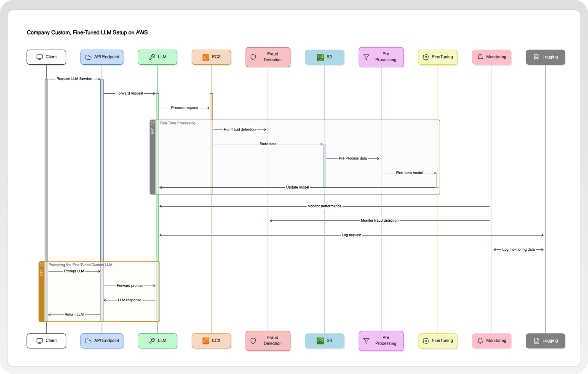588x374 pixels.
Task: Select the funnel icon in the top Pre Processing box
Action: coord(366,57)
